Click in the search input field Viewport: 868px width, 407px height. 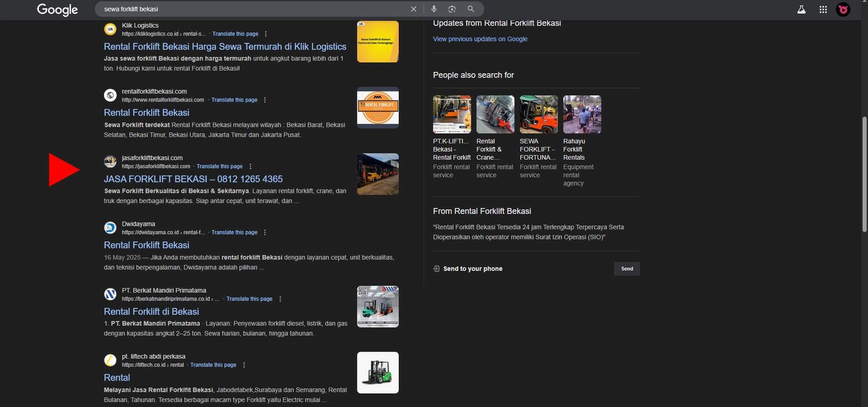tap(252, 9)
